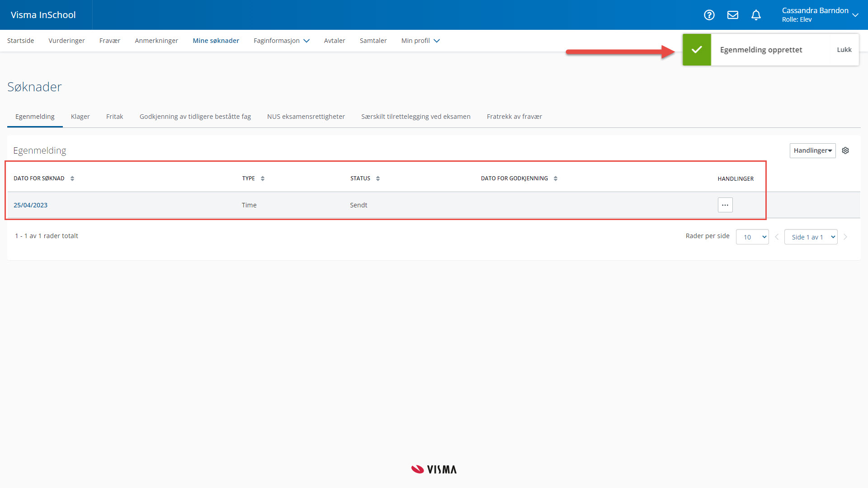Dismiss notification with Lukk button

(844, 50)
